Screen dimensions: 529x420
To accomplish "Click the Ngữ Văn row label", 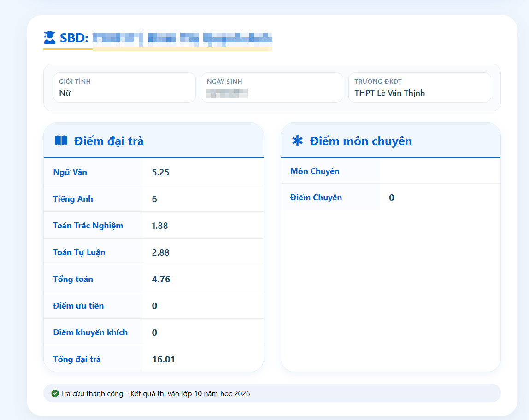I will tap(70, 172).
